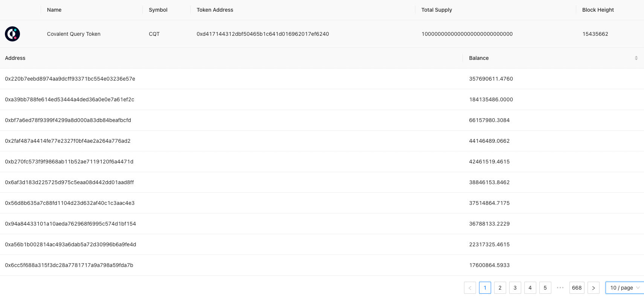Select address 0x6cc5f688a315f3dc…da7b
644x299 pixels.
[69, 265]
